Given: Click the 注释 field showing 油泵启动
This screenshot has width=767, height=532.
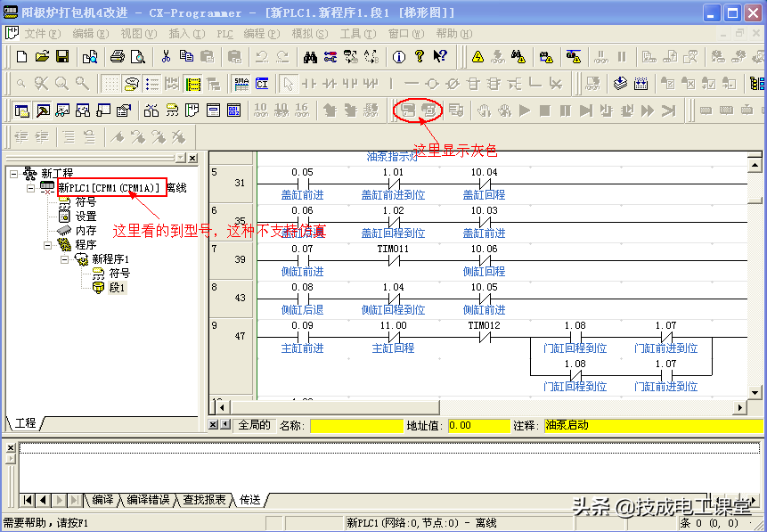Looking at the screenshot, I should pyautogui.click(x=653, y=426).
